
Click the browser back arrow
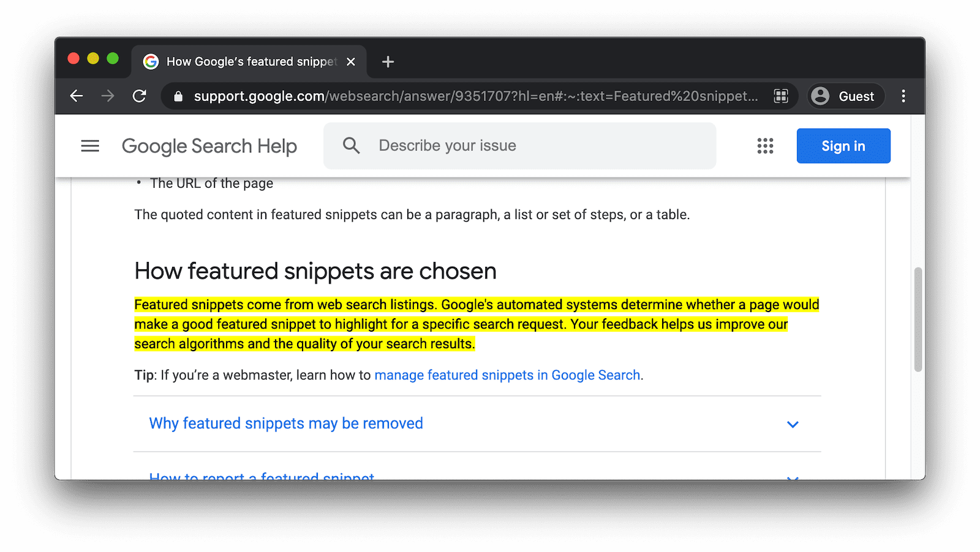click(x=77, y=96)
